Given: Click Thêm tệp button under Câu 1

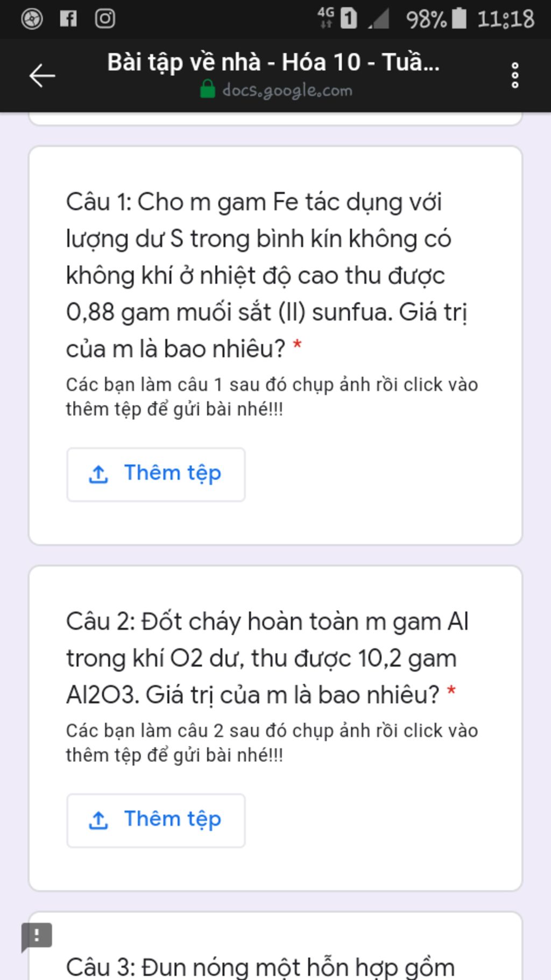Looking at the screenshot, I should (156, 474).
